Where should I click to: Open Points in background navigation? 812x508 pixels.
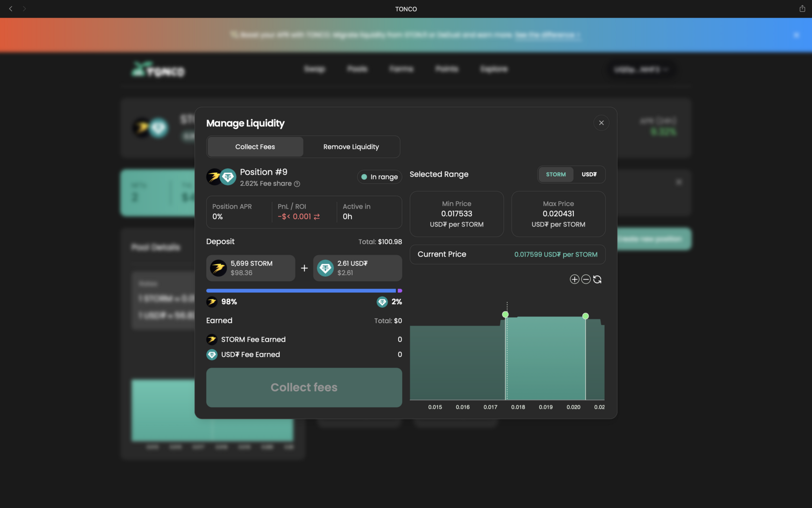[447, 69]
